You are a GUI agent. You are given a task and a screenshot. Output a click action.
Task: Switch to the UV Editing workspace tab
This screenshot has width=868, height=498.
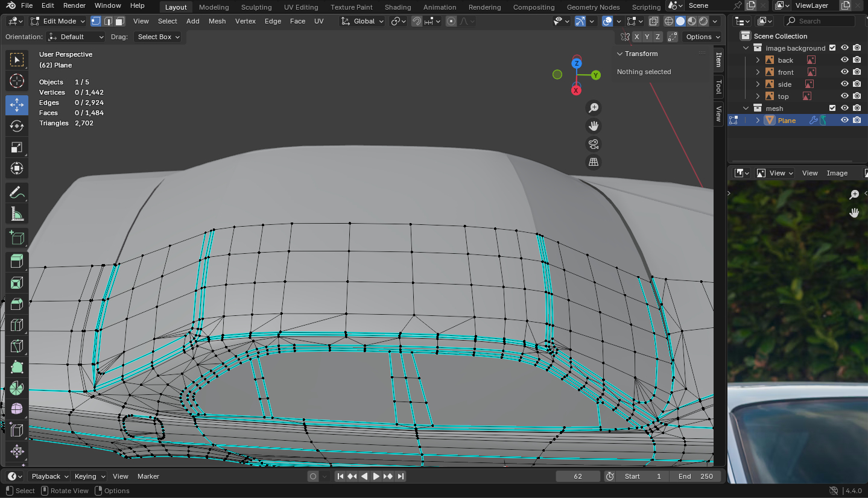pos(301,7)
